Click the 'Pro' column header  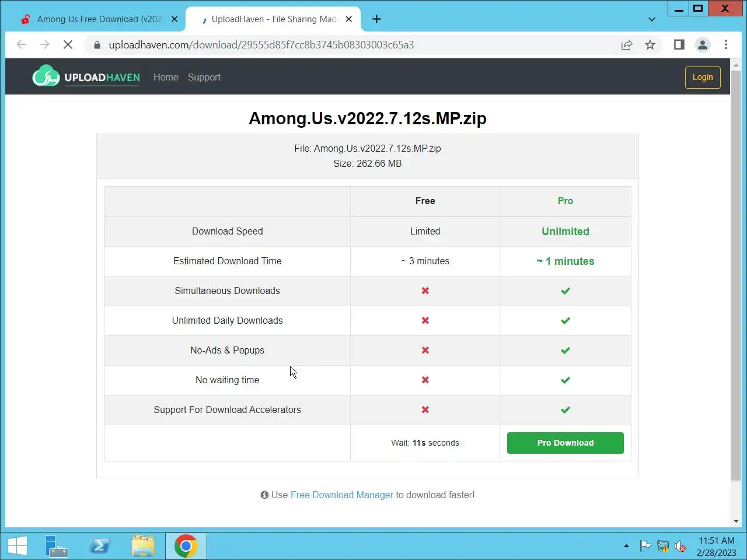click(566, 201)
